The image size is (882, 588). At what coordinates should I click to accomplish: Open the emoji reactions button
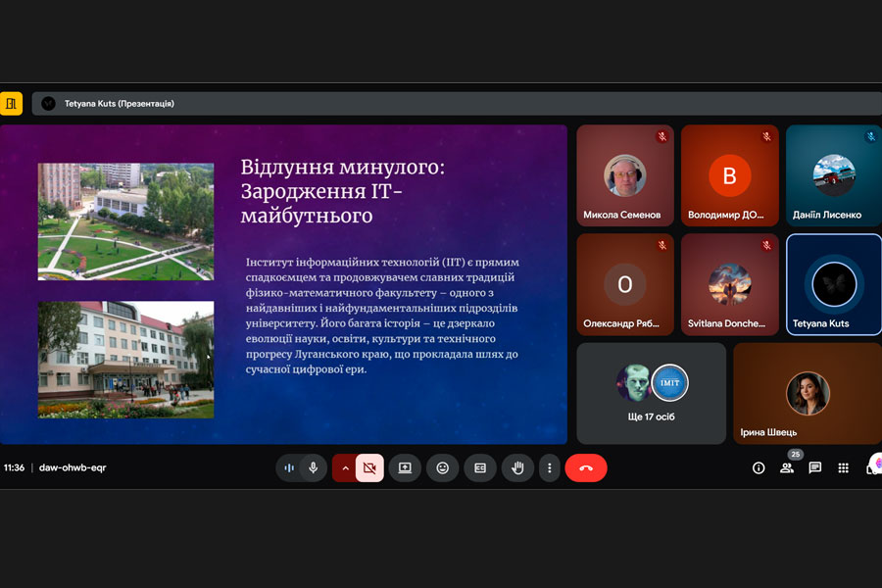pos(443,467)
